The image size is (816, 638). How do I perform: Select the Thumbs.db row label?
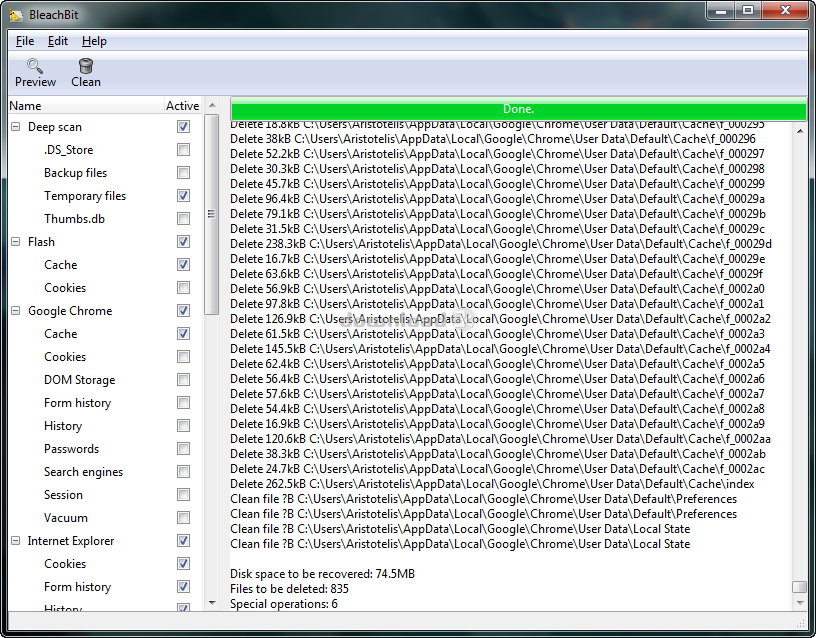click(x=74, y=219)
